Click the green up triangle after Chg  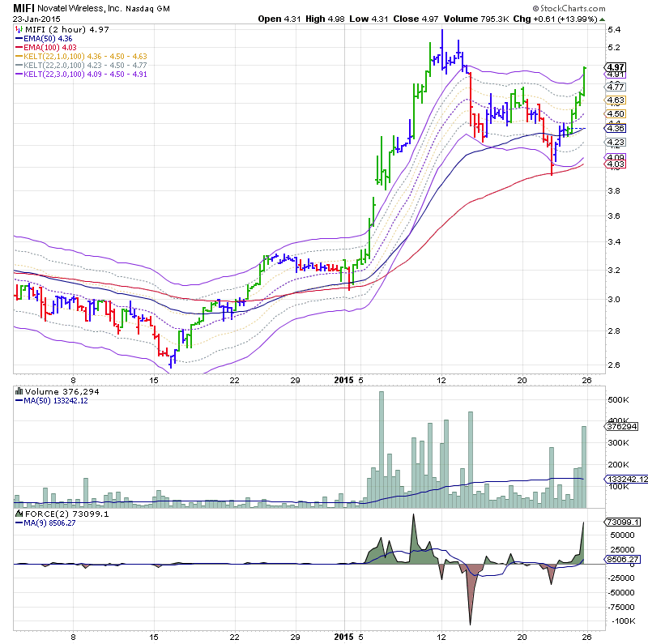pyautogui.click(x=602, y=19)
